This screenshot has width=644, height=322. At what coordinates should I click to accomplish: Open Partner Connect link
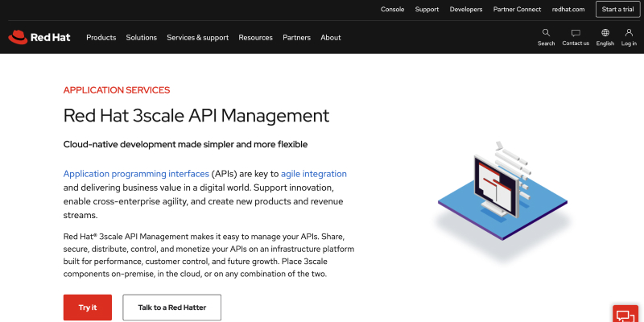point(517,9)
